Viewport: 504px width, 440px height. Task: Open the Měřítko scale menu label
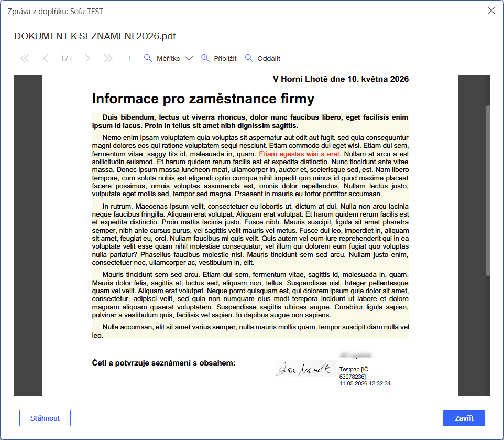[168, 59]
